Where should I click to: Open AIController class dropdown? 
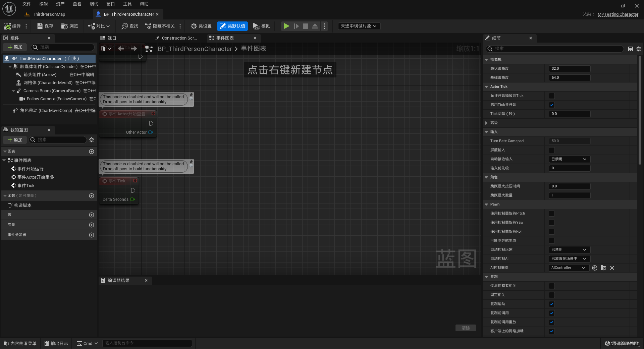569,268
